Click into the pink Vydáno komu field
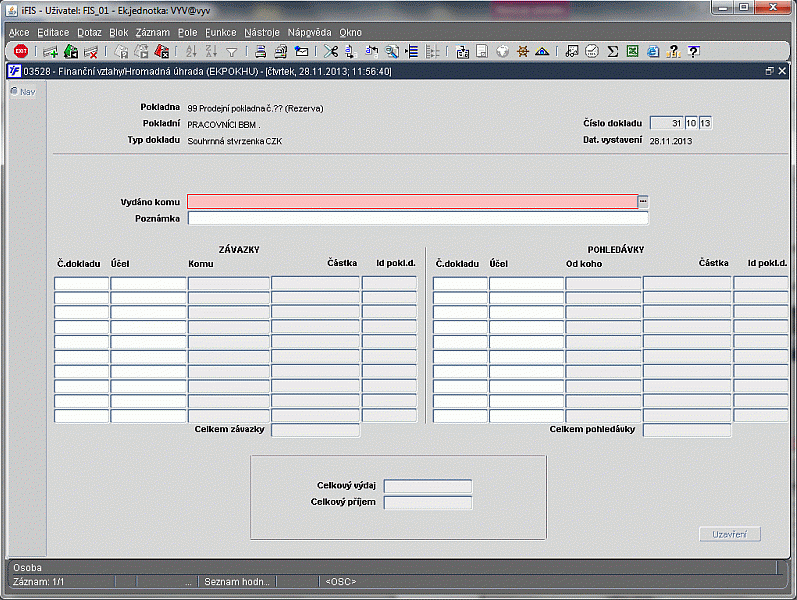 point(412,202)
